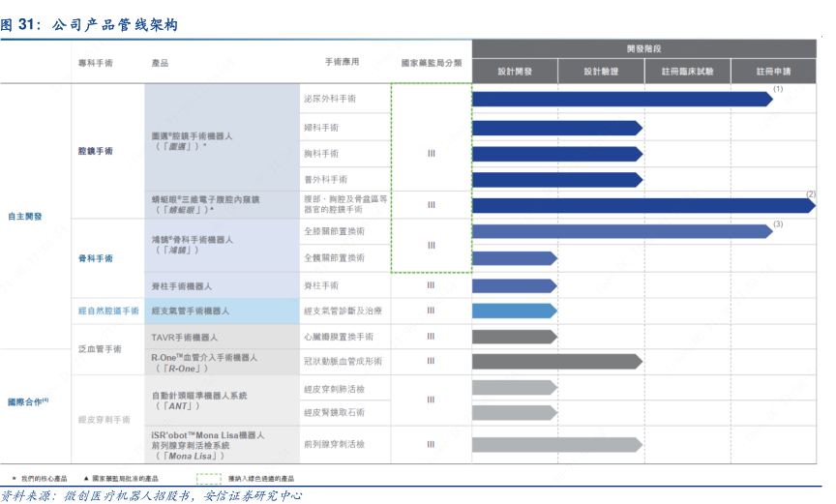
Task: Click the 經自然腔道手術 blue link text
Action: point(108,311)
